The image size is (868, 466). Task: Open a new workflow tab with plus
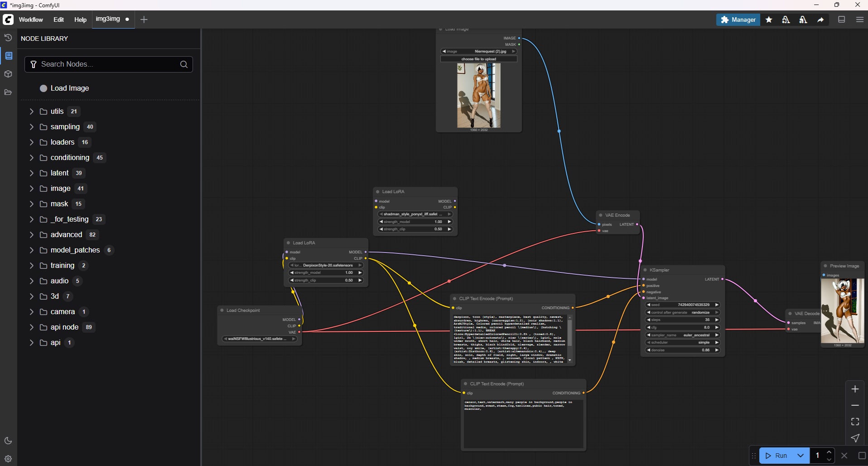pos(144,19)
